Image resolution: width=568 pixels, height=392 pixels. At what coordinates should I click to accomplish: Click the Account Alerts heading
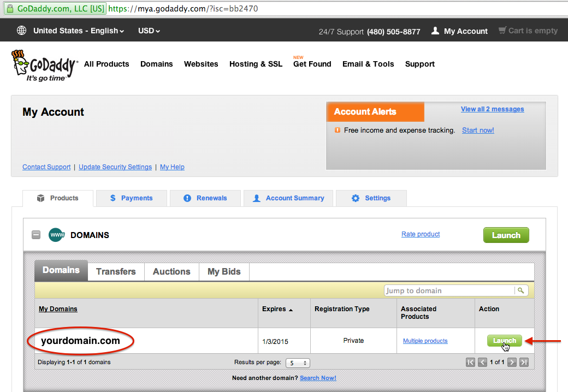pyautogui.click(x=365, y=111)
